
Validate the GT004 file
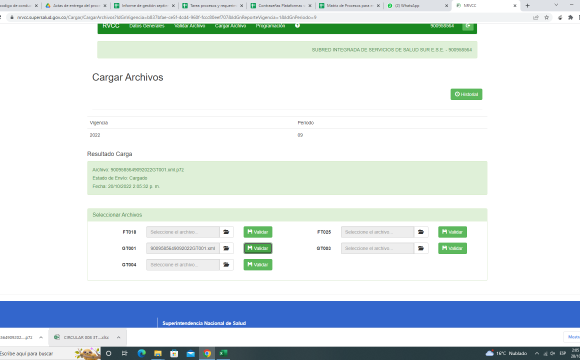[x=258, y=265]
